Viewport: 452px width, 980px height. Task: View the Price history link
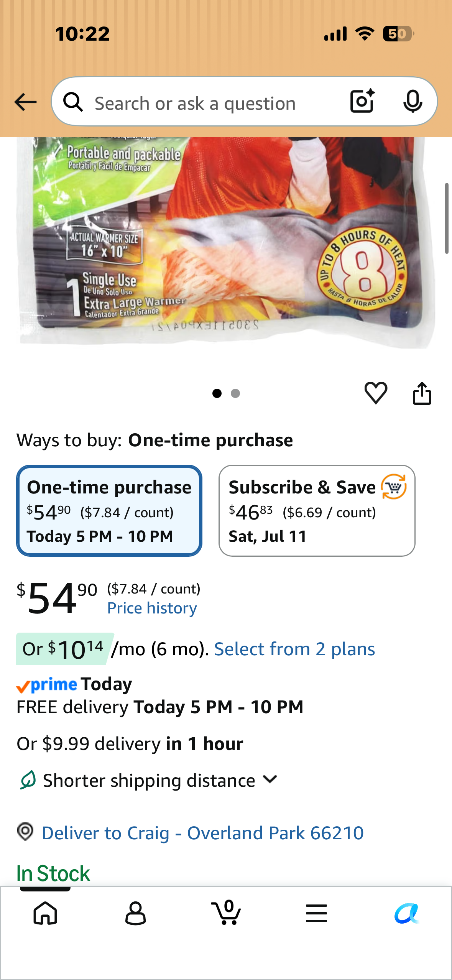point(152,608)
